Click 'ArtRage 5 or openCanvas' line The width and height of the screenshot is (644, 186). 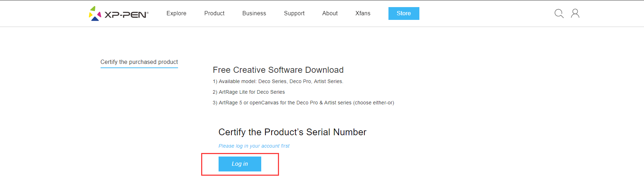coord(304,103)
